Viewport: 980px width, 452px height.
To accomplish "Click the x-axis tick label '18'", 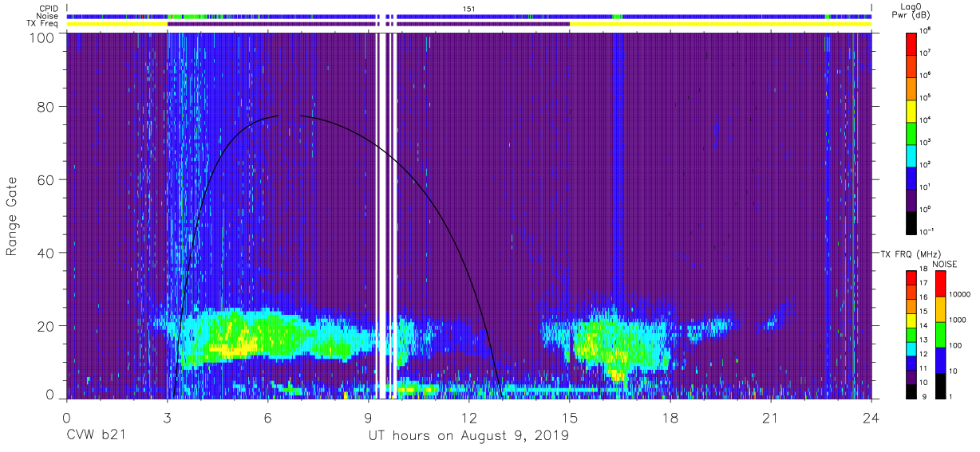I will (670, 418).
